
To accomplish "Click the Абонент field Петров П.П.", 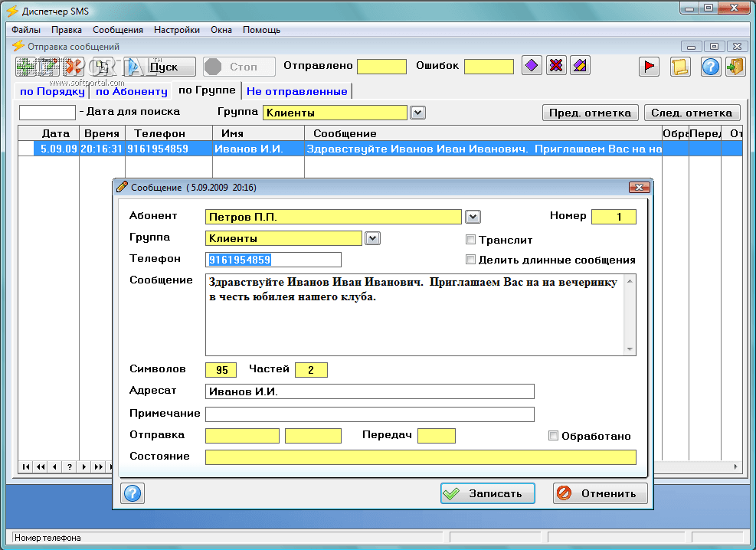I will pyautogui.click(x=334, y=217).
